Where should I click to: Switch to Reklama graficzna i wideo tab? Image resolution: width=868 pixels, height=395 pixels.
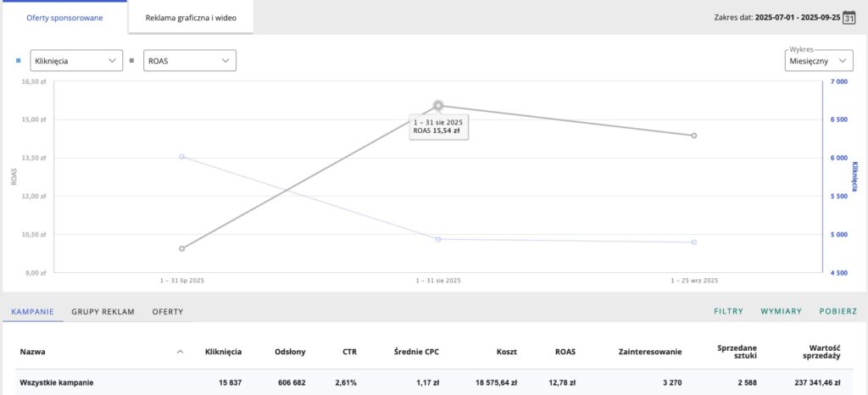(x=191, y=17)
